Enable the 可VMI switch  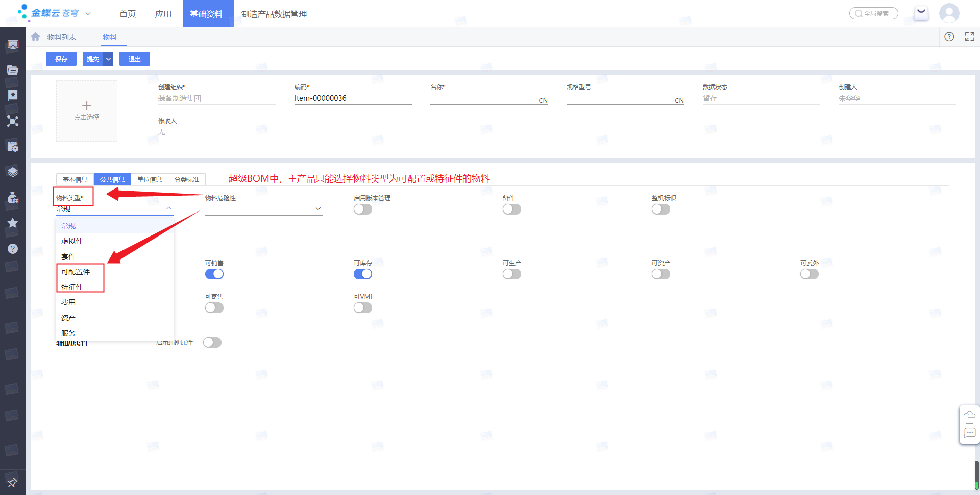pos(363,308)
